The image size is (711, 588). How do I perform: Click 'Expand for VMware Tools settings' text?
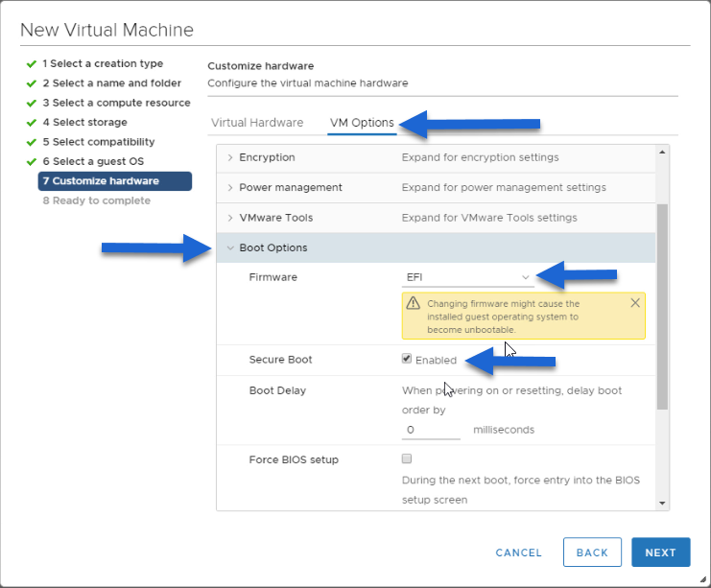tap(489, 218)
